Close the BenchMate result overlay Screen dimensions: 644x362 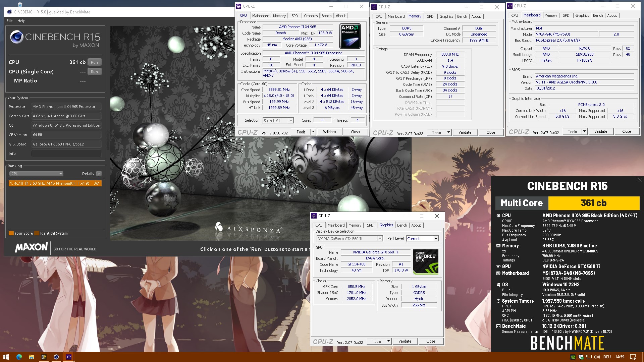(x=639, y=180)
